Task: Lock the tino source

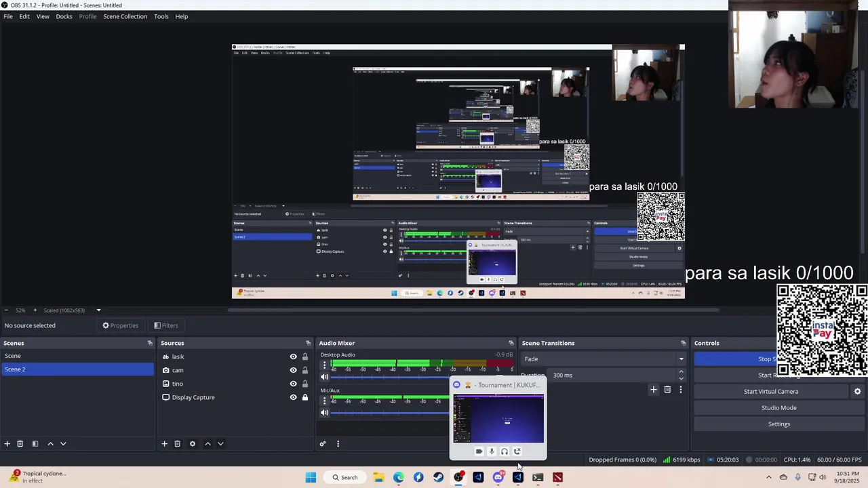Action: [x=304, y=384]
